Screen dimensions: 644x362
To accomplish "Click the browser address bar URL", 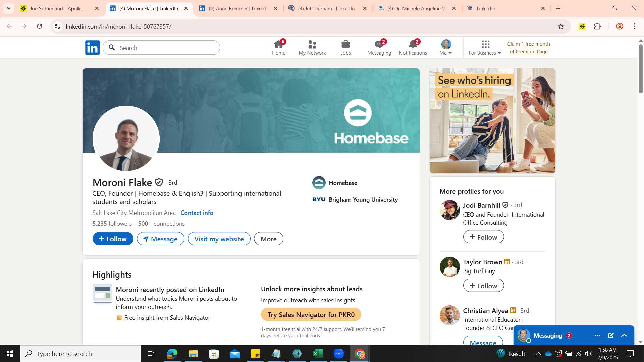I will click(119, 26).
